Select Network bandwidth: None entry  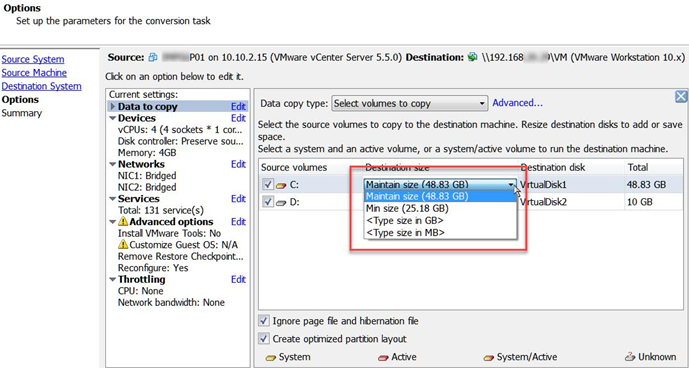171,302
